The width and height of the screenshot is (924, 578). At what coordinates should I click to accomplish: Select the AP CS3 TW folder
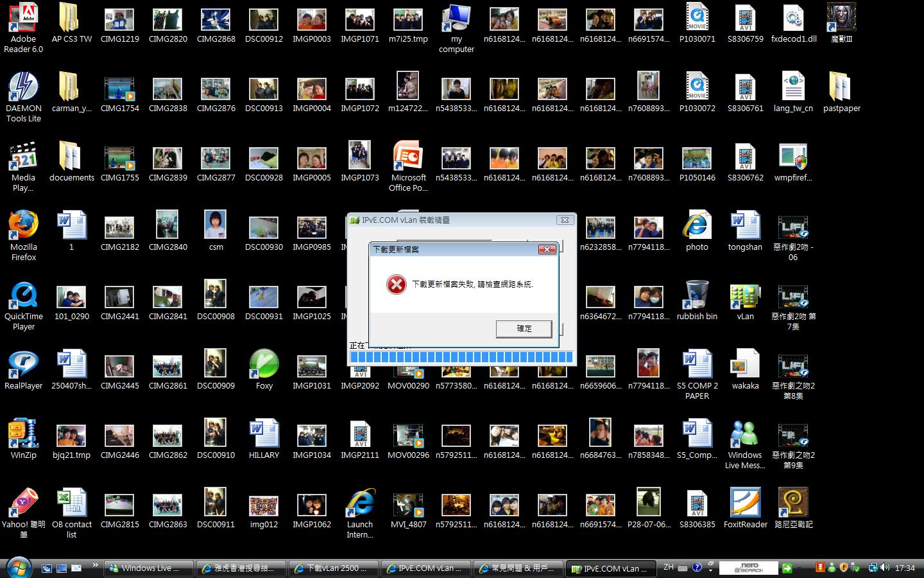72,24
